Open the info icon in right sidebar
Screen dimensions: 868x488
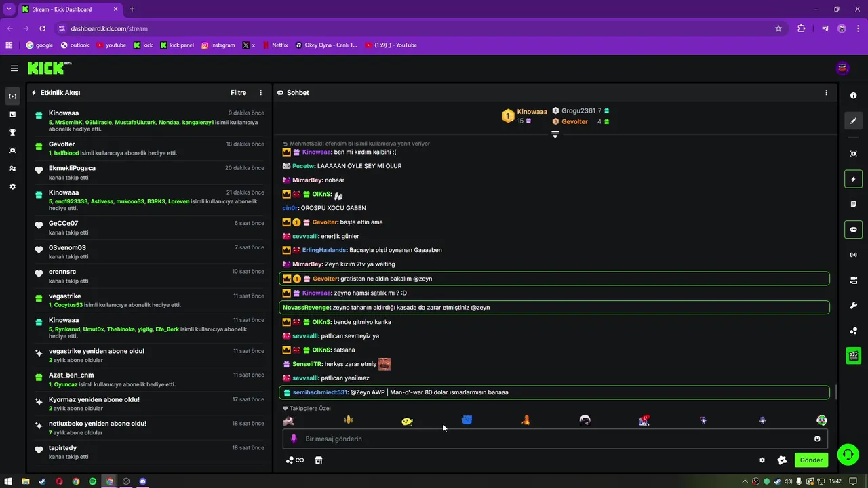tap(853, 96)
